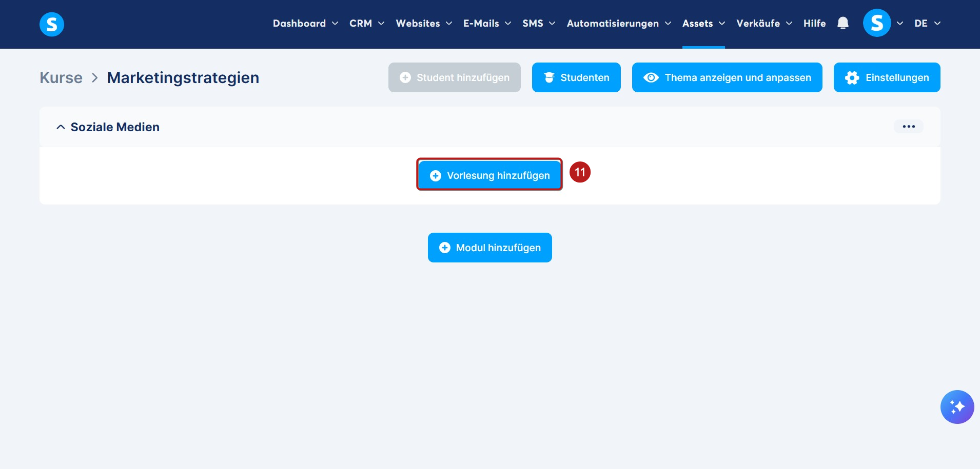Open the Dashboard menu
Image resolution: width=980 pixels, height=469 pixels.
pyautogui.click(x=305, y=24)
